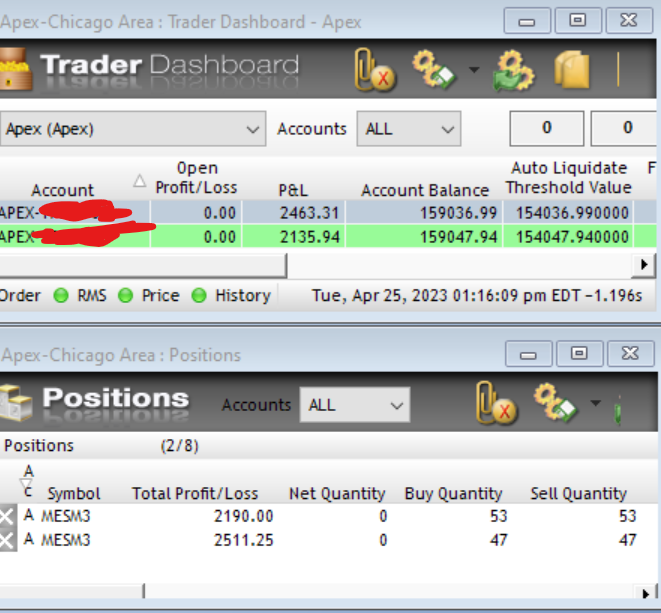
Task: Click horizontal scrollbar thumb in Positions window
Action: point(72,591)
